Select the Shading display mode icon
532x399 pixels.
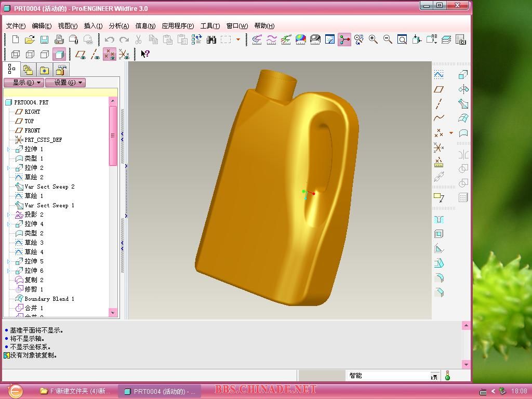(x=59, y=54)
